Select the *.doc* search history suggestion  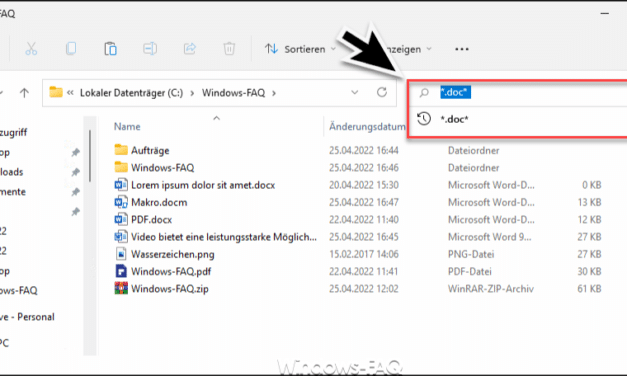pyautogui.click(x=518, y=119)
